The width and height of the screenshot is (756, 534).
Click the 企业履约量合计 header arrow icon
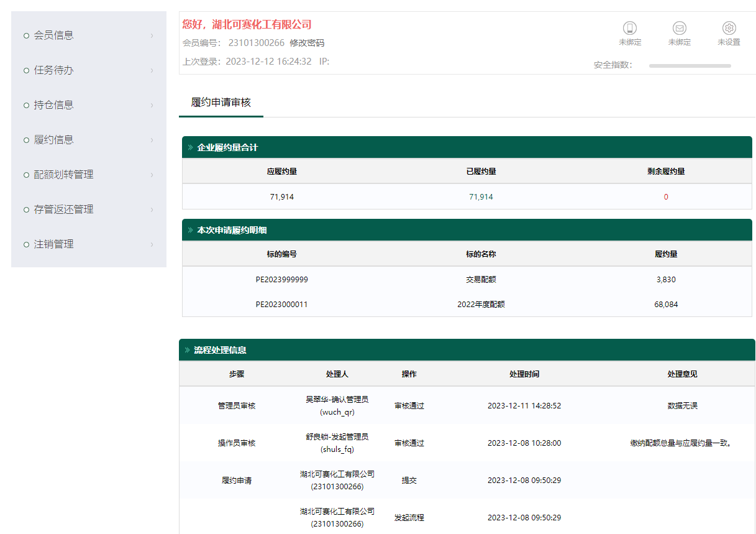[x=190, y=148]
